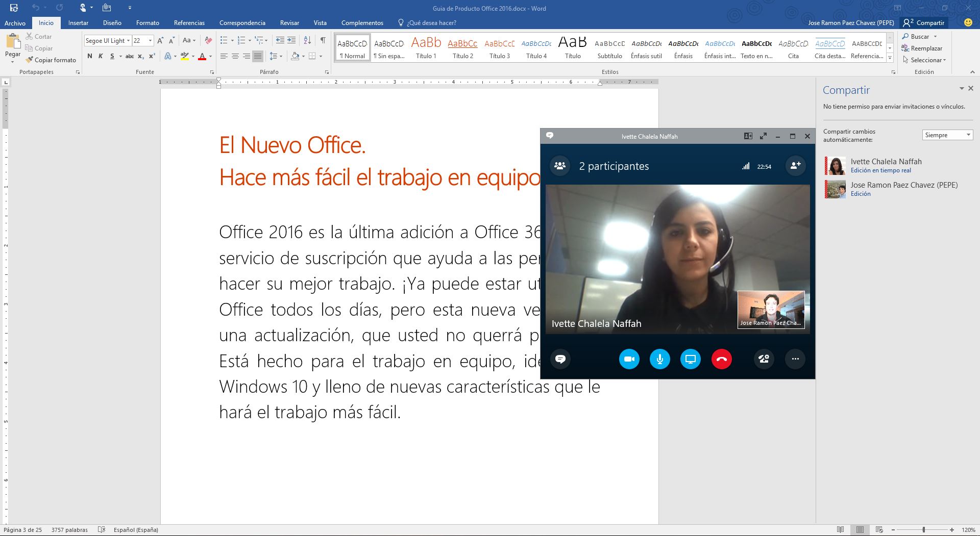The height and width of the screenshot is (536, 980).
Task: Open paragraph shading color
Action: click(295, 56)
